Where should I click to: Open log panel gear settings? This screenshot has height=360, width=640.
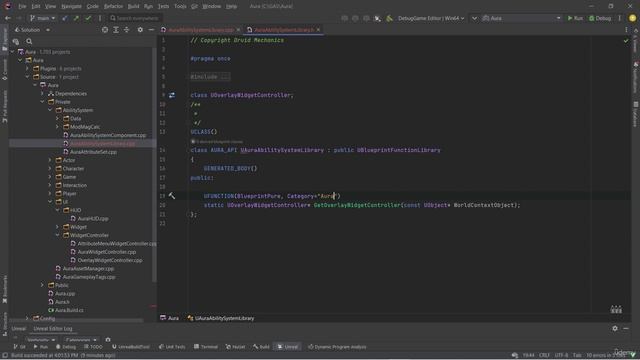615,328
